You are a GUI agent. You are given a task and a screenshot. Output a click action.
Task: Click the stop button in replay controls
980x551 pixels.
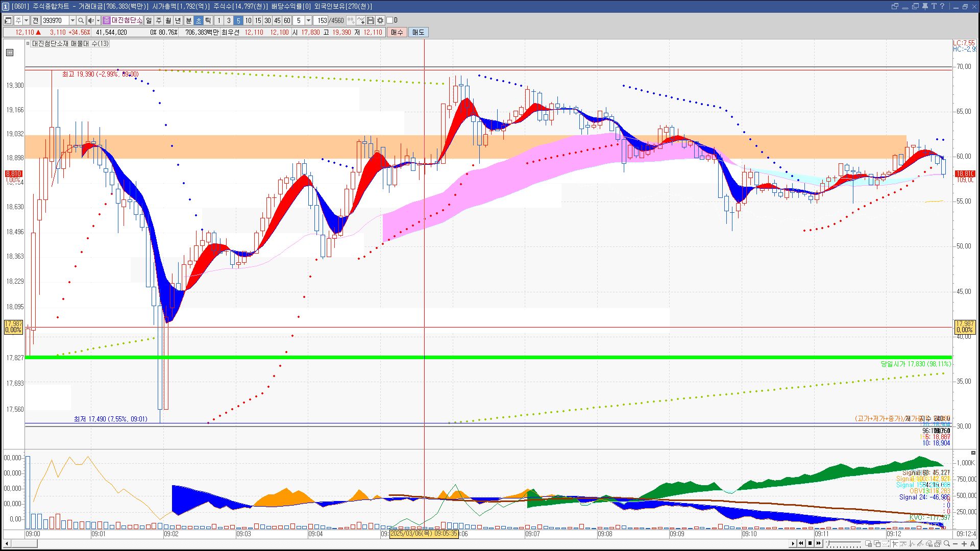point(810,543)
